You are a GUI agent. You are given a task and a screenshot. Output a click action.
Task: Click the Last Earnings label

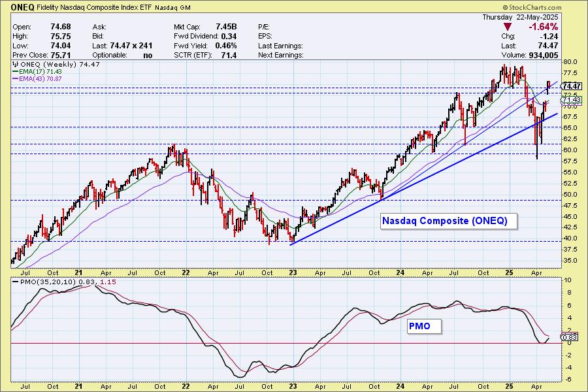point(280,46)
